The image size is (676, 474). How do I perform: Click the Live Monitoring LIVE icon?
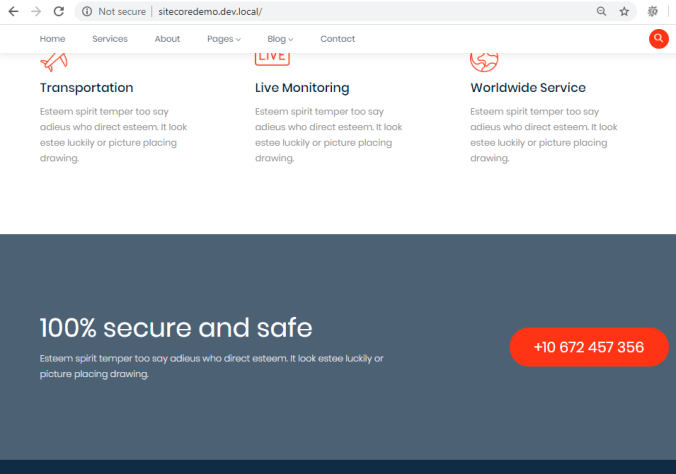click(272, 58)
